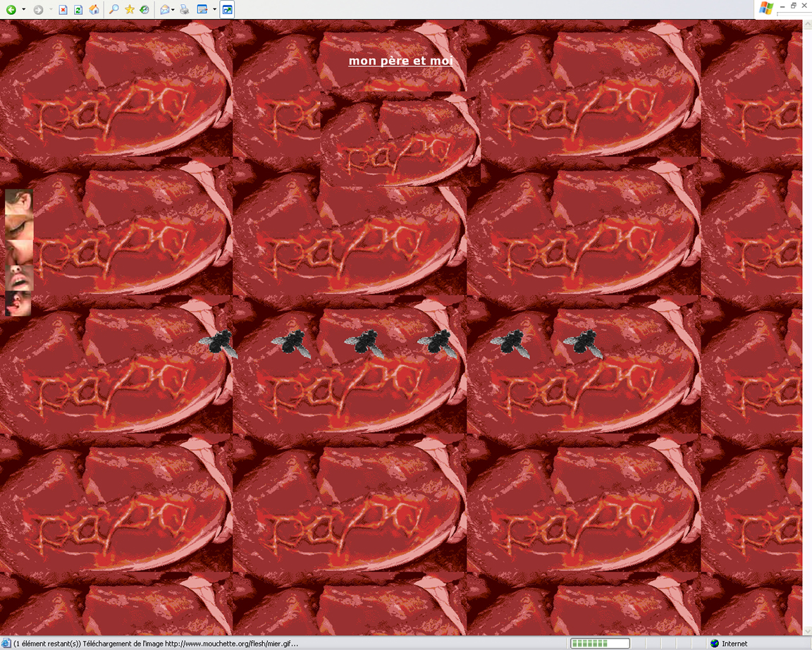Click the rightmost fly in the row
Viewport: 812px width, 650px height.
(x=584, y=343)
